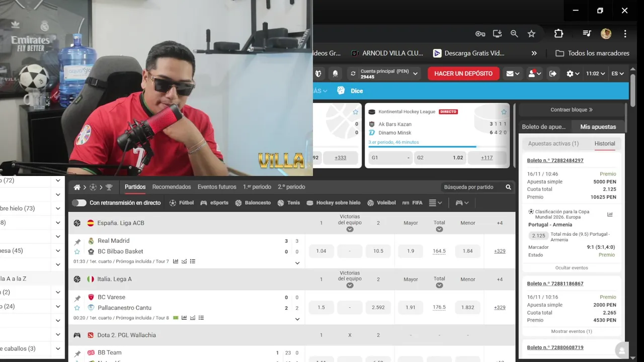Click the chart icon in Portugal - Armenia bet
Image resolution: width=644 pixels, height=362 pixels.
click(x=610, y=214)
